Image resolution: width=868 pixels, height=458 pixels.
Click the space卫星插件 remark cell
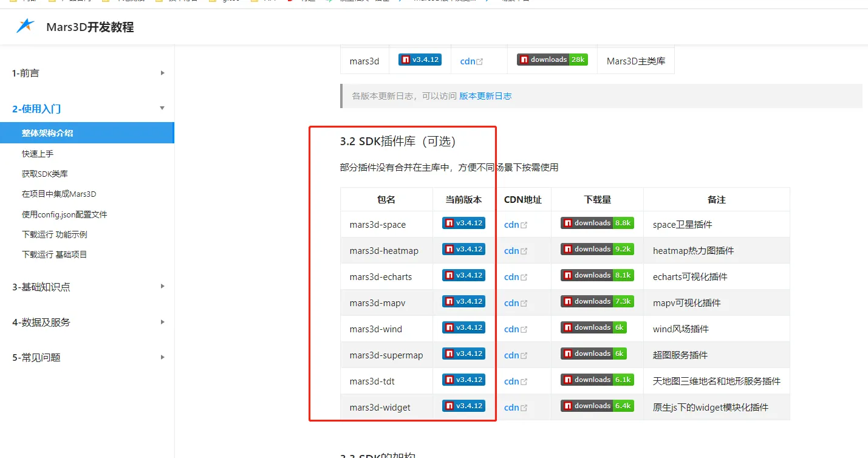point(717,225)
